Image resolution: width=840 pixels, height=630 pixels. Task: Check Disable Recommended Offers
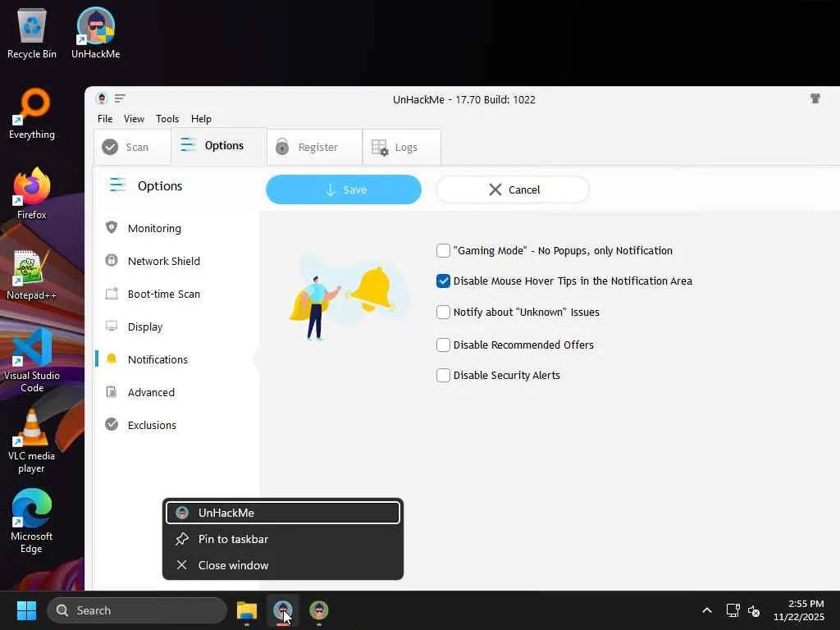443,345
